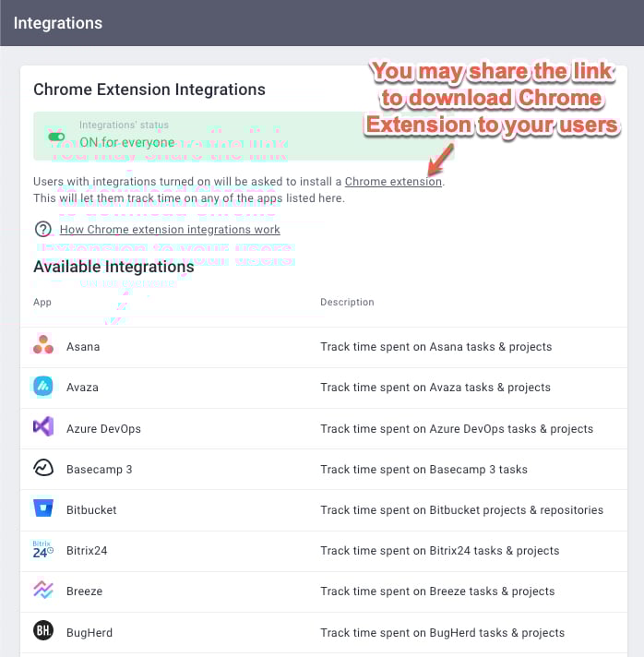
Task: Click the Asana app icon
Action: [x=43, y=344]
